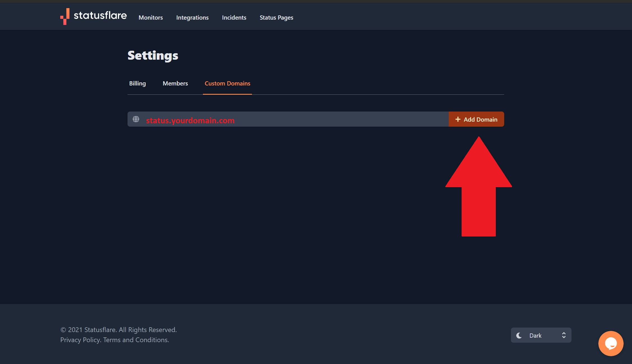Select the Custom Domains tab
632x364 pixels.
tap(227, 84)
